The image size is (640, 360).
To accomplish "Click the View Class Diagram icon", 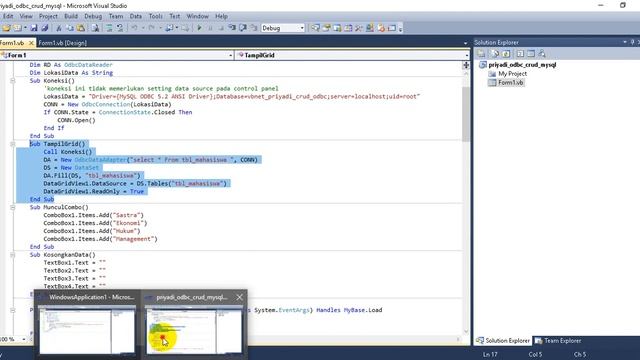I will click(542, 53).
